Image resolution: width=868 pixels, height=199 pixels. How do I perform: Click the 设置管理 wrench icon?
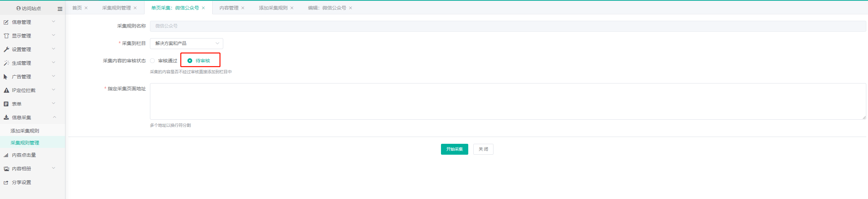point(6,49)
